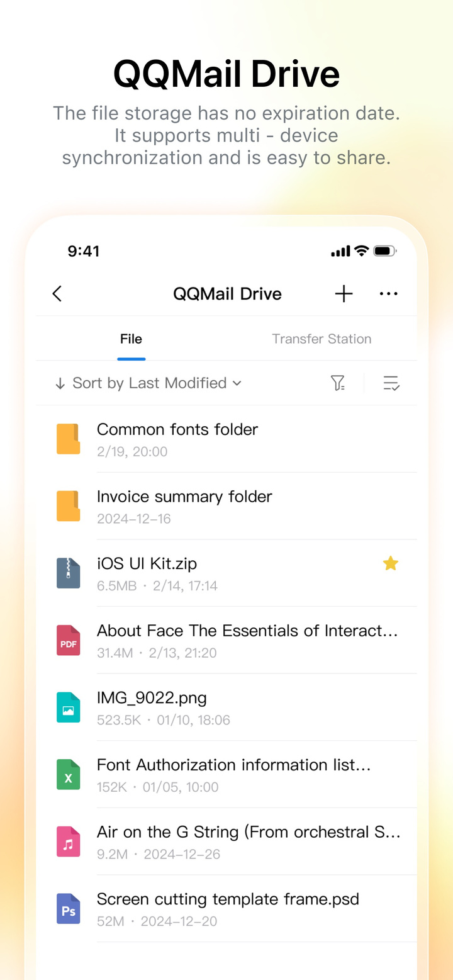Switch to the Transfer Station tab
The width and height of the screenshot is (453, 980).
(x=322, y=339)
